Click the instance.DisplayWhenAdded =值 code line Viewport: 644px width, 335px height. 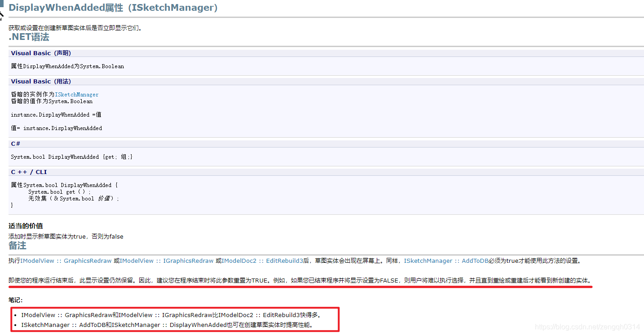click(x=56, y=115)
